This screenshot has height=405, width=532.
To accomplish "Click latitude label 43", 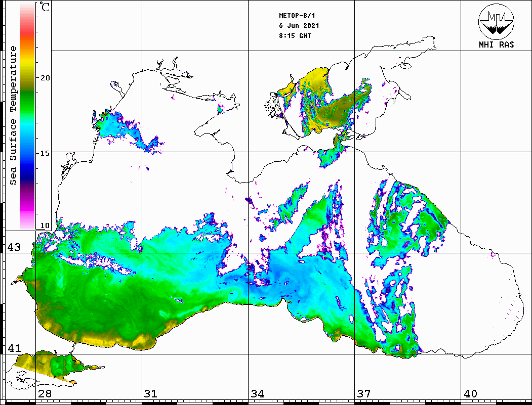I will [x=14, y=247].
